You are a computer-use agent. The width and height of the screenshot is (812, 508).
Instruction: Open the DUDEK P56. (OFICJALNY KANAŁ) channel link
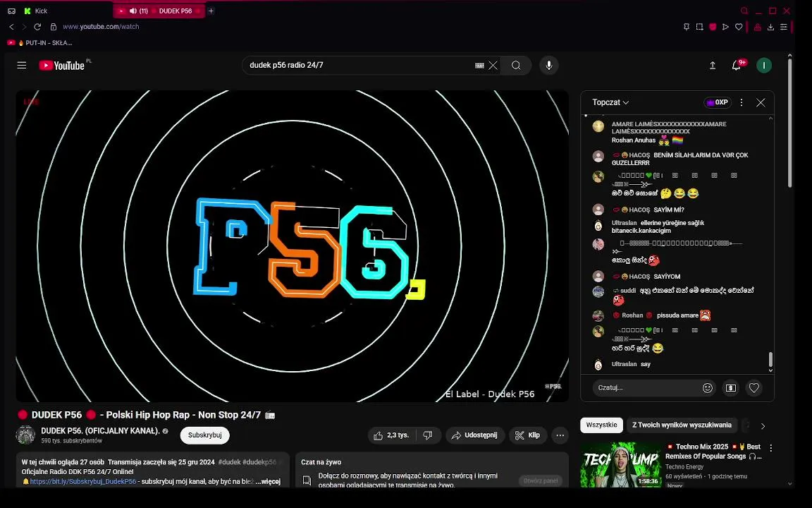click(x=101, y=431)
